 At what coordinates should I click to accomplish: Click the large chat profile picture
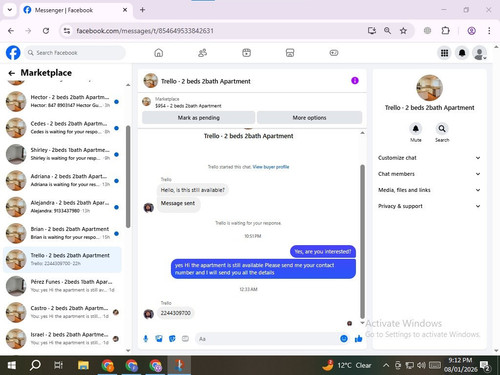click(x=429, y=88)
